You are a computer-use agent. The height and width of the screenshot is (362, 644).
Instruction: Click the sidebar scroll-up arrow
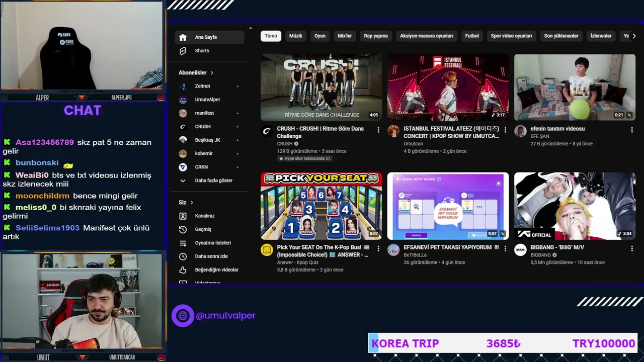[251, 28]
